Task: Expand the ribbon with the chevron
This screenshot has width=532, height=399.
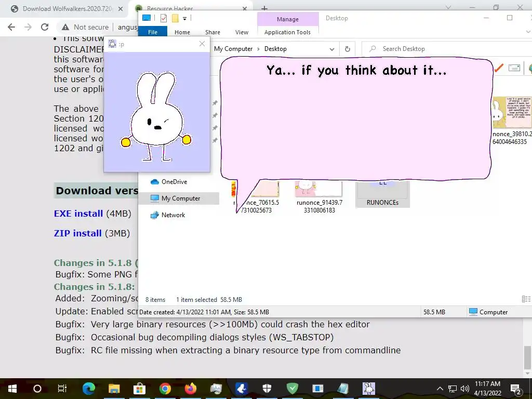Action: tap(528, 32)
